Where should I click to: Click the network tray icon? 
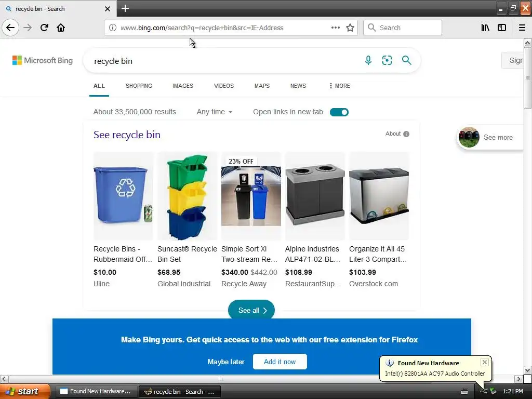(x=484, y=392)
